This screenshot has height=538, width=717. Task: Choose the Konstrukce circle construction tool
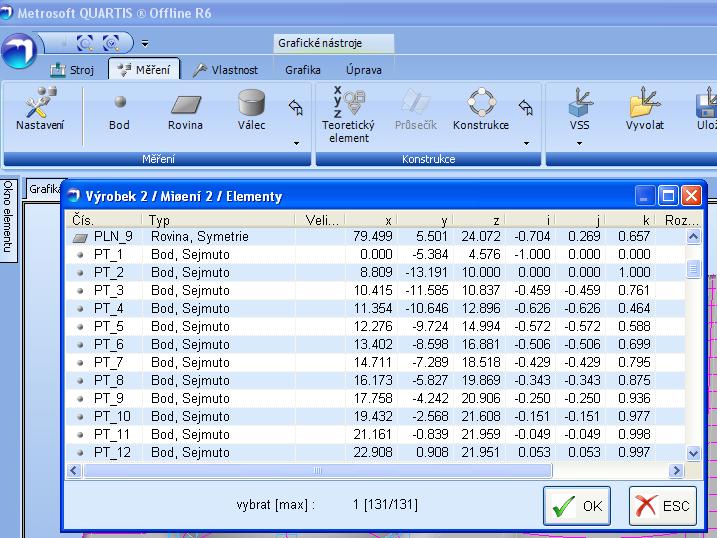[481, 110]
